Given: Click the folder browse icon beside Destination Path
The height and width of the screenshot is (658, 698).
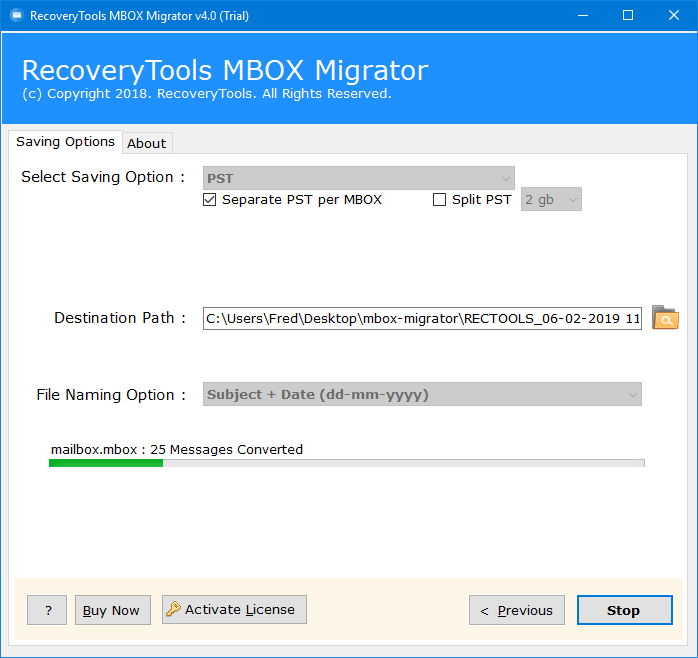Looking at the screenshot, I should tap(665, 317).
